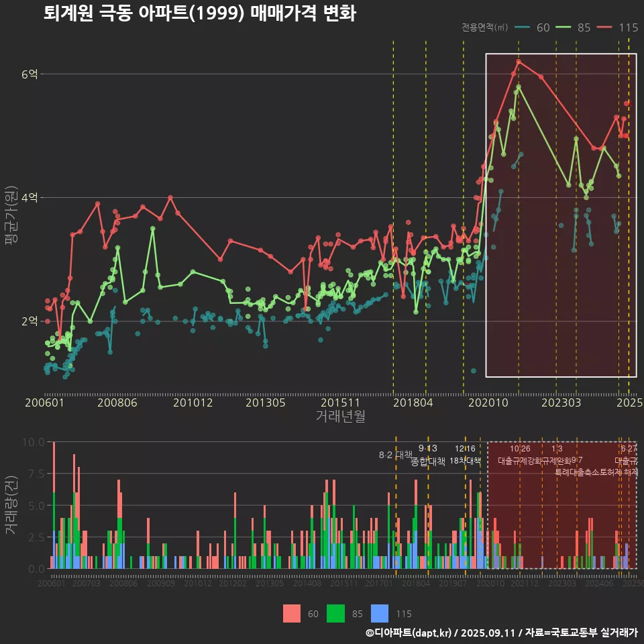Image resolution: width=644 pixels, height=644 pixels.
Task: Click the 6·27 policy marker label
Action: [x=629, y=449]
